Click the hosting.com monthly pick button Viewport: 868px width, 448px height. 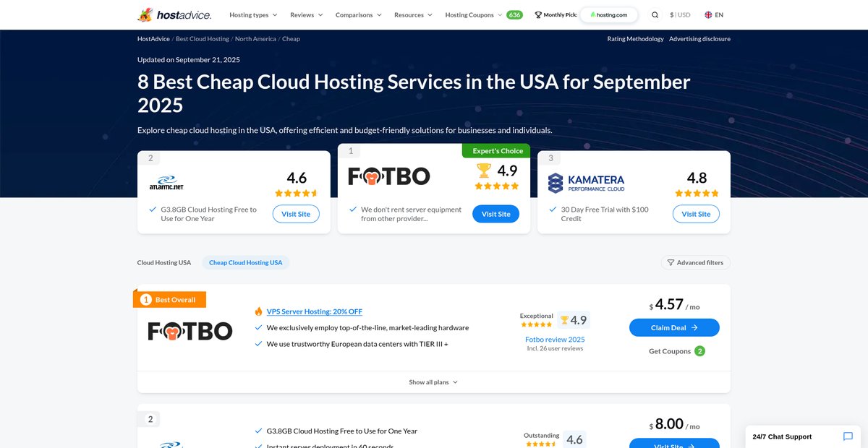[608, 14]
